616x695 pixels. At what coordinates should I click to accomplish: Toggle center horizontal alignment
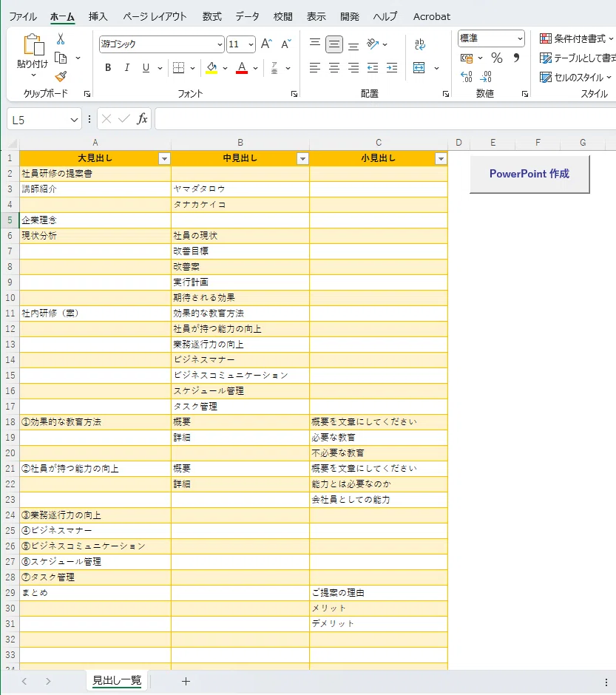334,68
